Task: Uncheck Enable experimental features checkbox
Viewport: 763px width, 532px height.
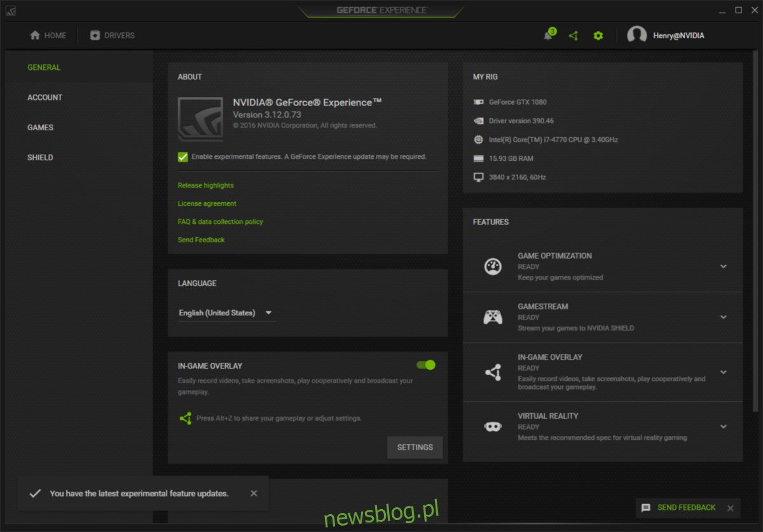Action: tap(183, 157)
